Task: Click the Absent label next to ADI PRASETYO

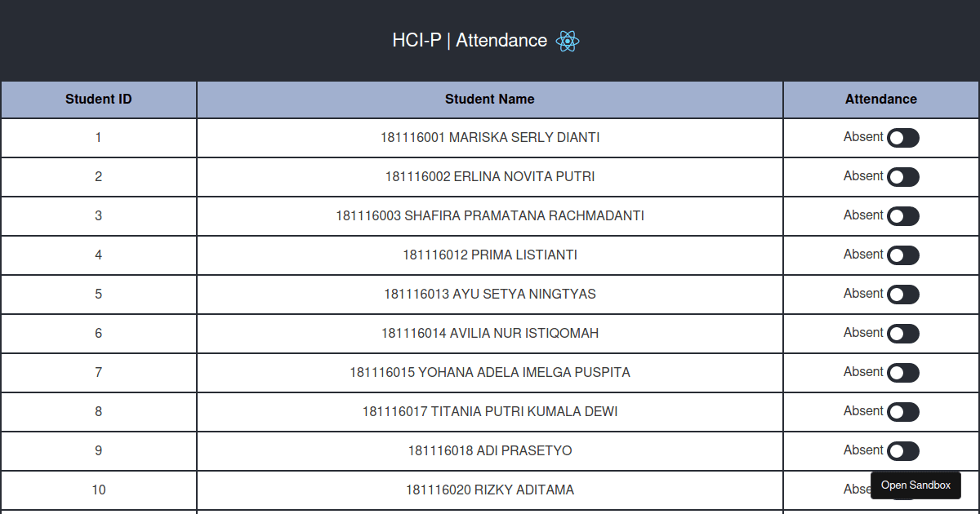Action: [863, 450]
